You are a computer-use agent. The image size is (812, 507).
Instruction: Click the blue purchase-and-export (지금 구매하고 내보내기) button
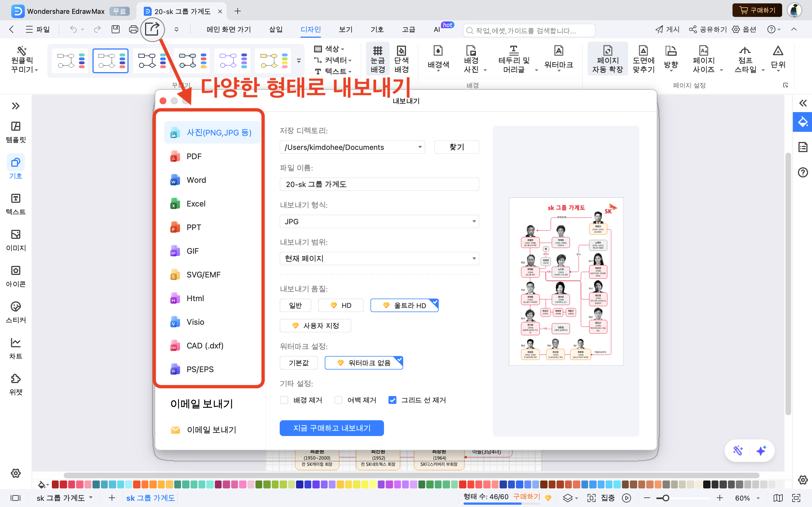click(332, 428)
